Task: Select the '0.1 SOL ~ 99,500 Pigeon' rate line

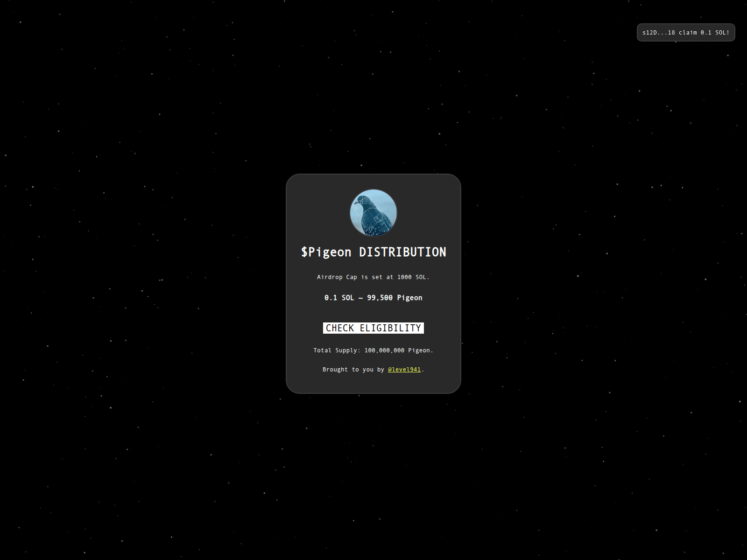Action: [x=373, y=297]
